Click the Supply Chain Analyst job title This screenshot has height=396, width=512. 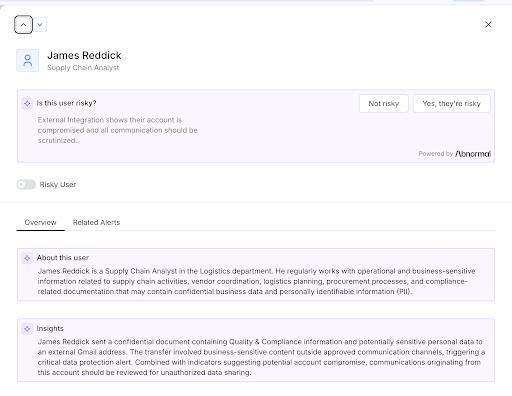click(x=83, y=68)
